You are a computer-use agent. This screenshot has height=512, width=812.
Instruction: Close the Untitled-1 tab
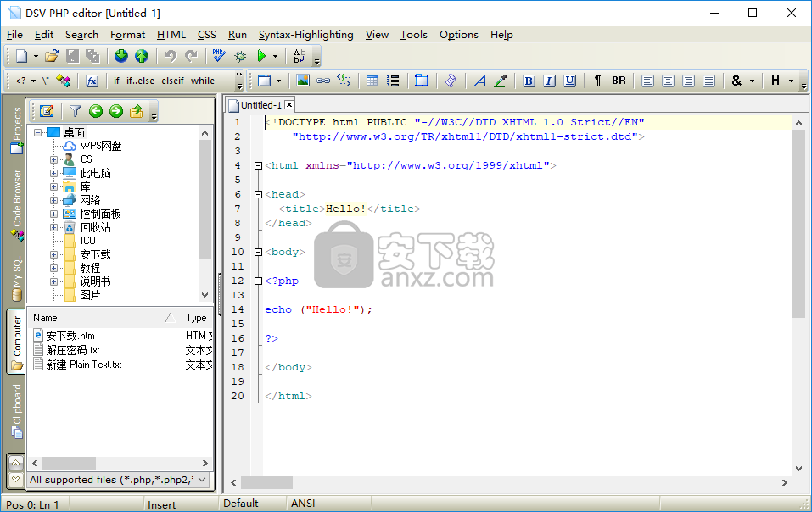(x=289, y=105)
